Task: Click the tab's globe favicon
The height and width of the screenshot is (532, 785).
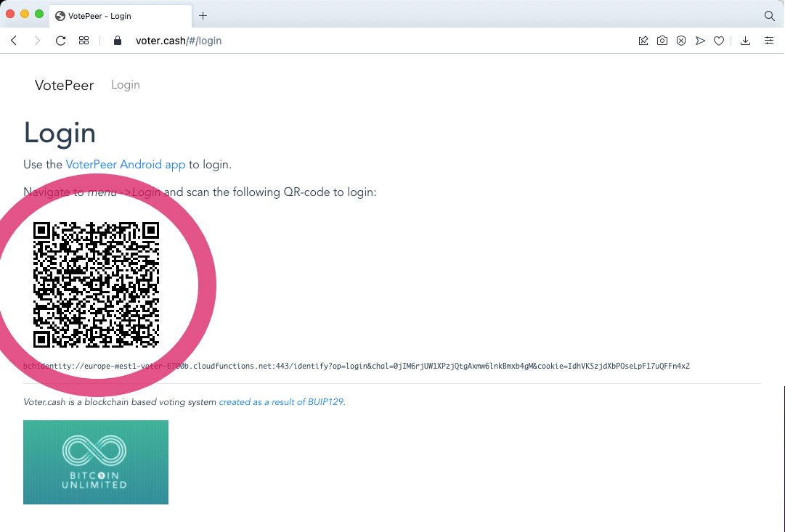Action: coord(60,16)
